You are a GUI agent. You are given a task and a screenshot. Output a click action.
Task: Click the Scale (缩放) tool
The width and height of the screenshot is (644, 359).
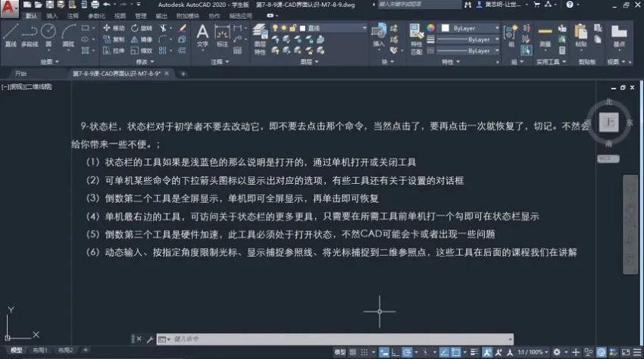click(x=142, y=51)
